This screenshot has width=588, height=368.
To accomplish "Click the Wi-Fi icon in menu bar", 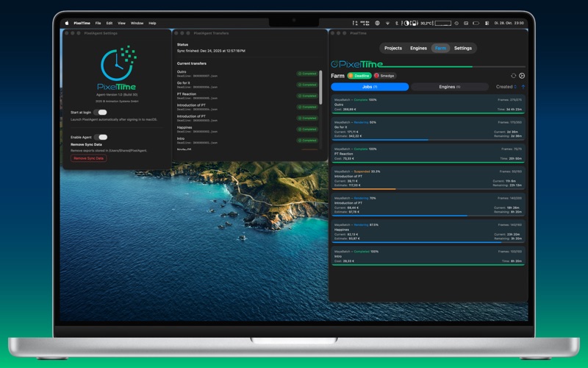I will (x=387, y=24).
